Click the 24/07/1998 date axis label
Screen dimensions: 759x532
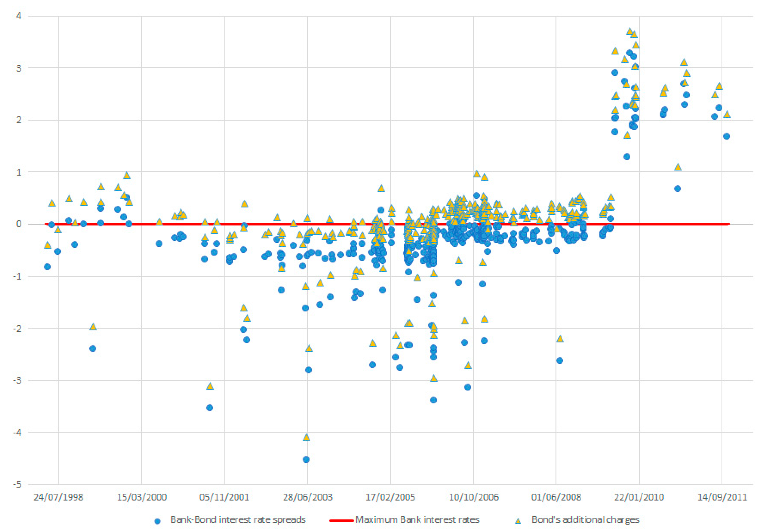tap(58, 497)
